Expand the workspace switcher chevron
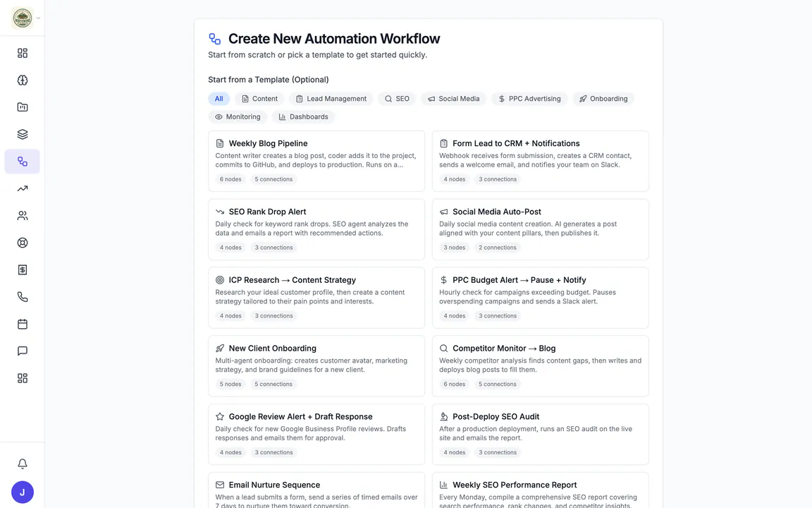 38,18
